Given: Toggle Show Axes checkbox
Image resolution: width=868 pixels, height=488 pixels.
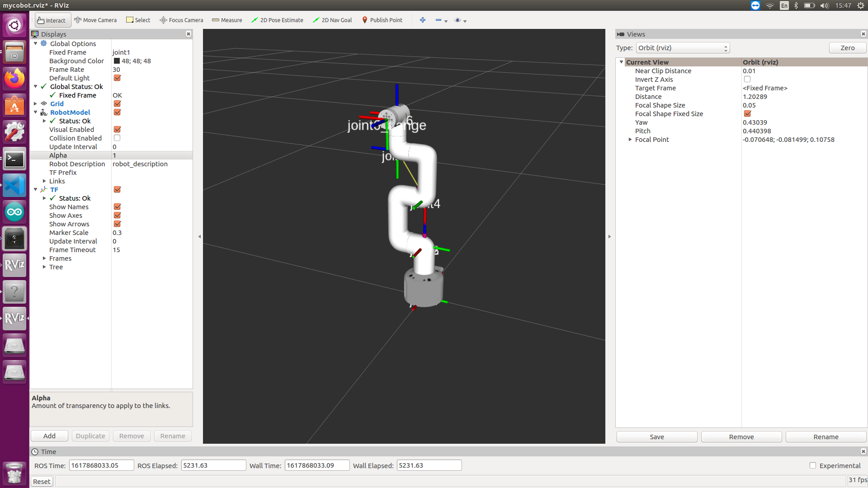Looking at the screenshot, I should pos(117,216).
